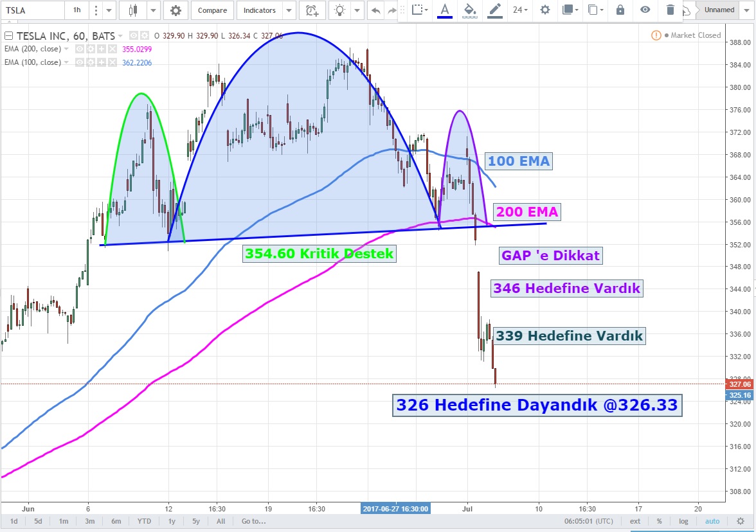756x532 pixels.
Task: Click the Unnamed layout name
Action: tap(719, 10)
